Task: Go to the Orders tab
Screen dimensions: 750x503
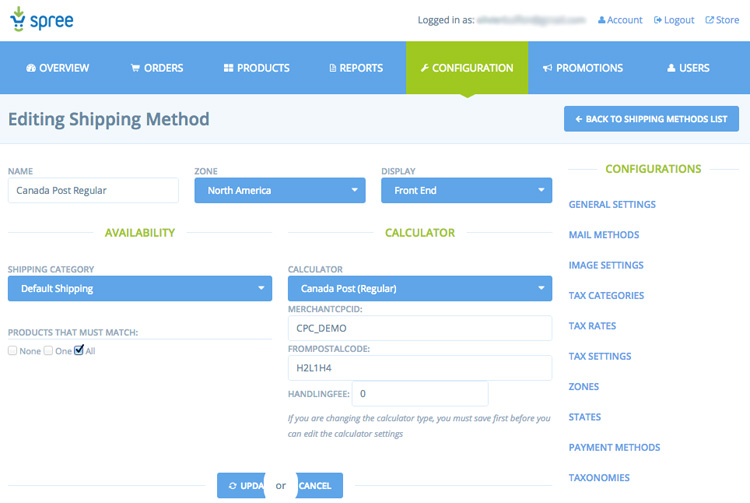Action: (157, 68)
